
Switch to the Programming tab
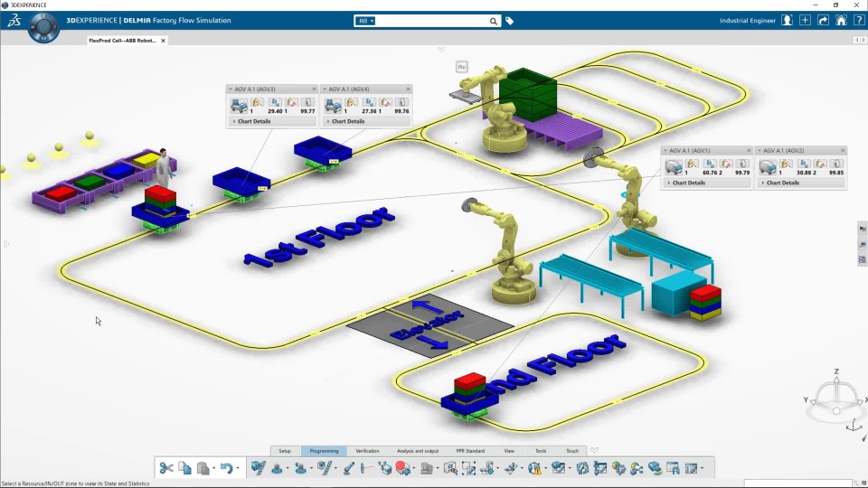(x=324, y=451)
